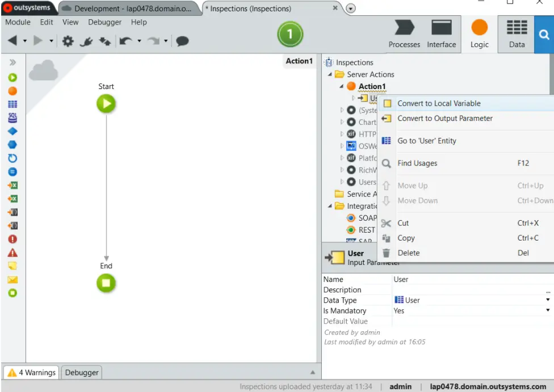Viewport: 554px width, 392px height.
Task: Select the Comment sticky note tool
Action: coord(12,266)
